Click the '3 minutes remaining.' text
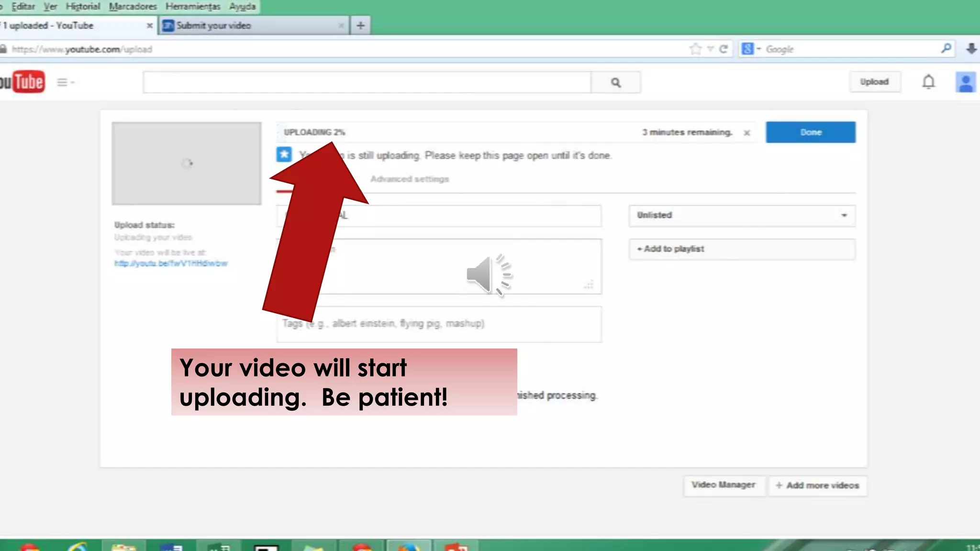This screenshot has height=551, width=980. [x=687, y=132]
